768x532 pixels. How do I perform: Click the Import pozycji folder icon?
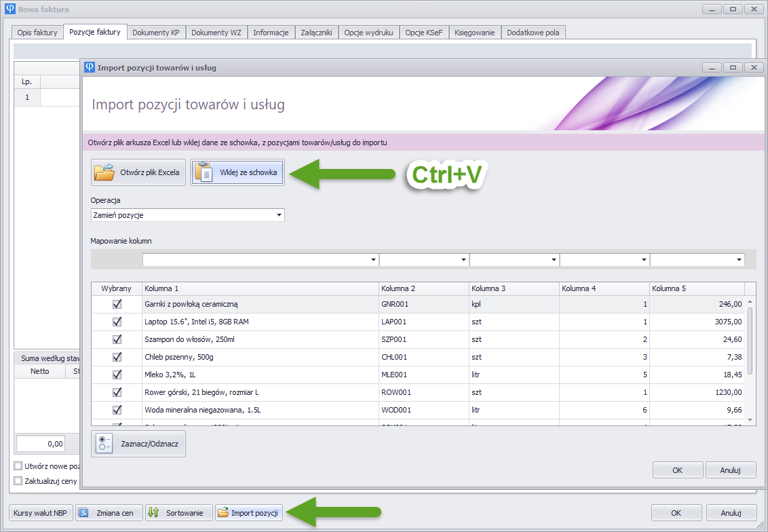pos(223,513)
